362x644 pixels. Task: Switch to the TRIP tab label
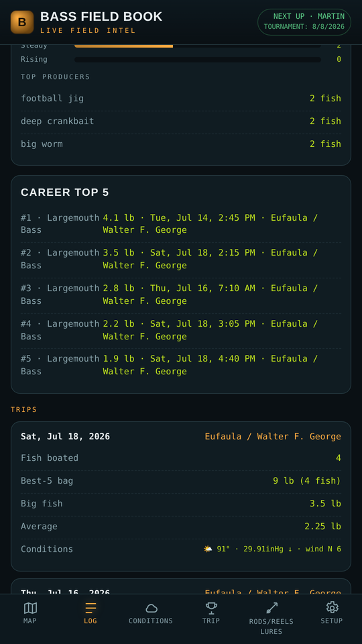(211, 621)
